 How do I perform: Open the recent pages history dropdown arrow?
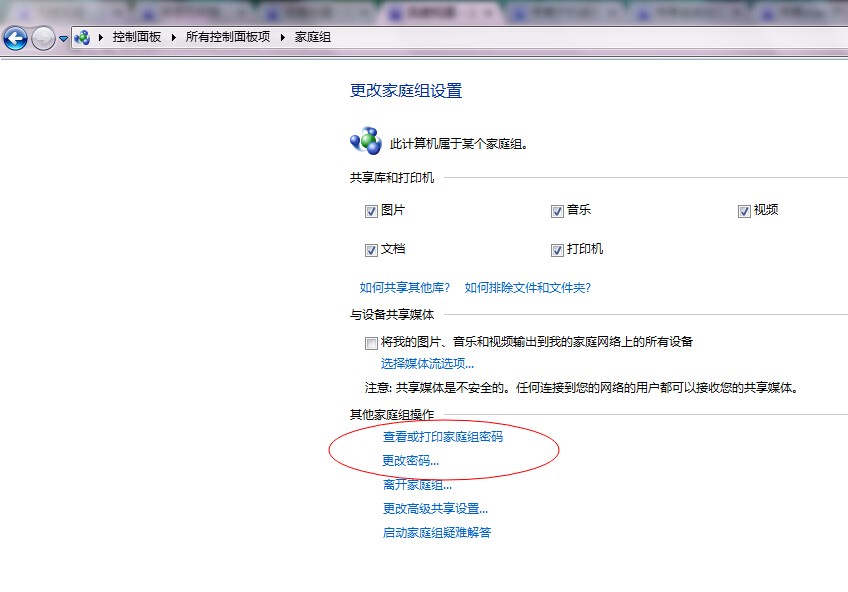pos(63,39)
